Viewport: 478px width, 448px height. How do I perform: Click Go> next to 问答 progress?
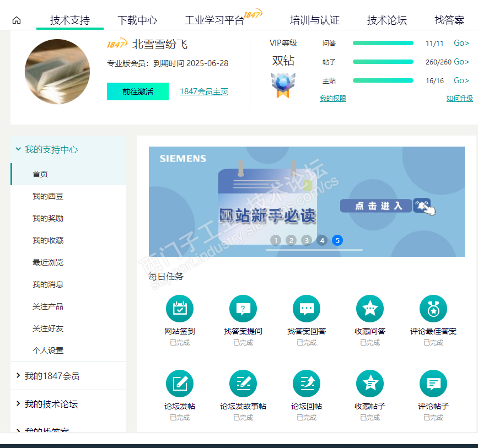(461, 43)
